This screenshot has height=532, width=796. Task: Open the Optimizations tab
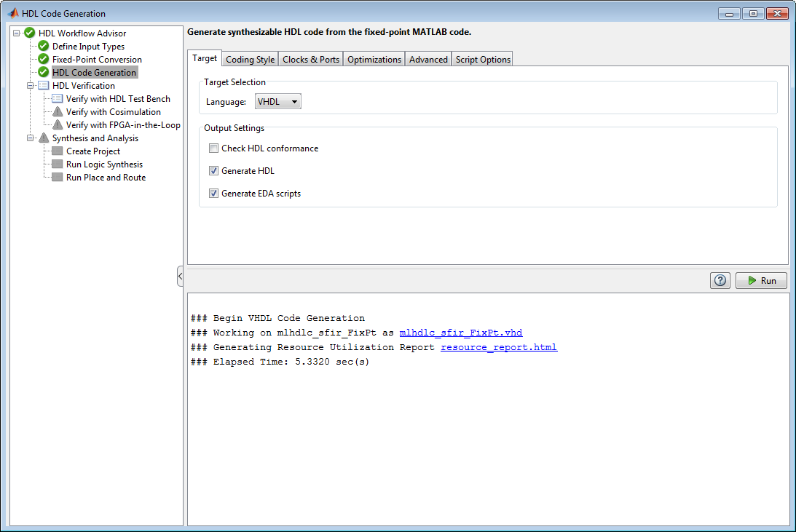[374, 60]
